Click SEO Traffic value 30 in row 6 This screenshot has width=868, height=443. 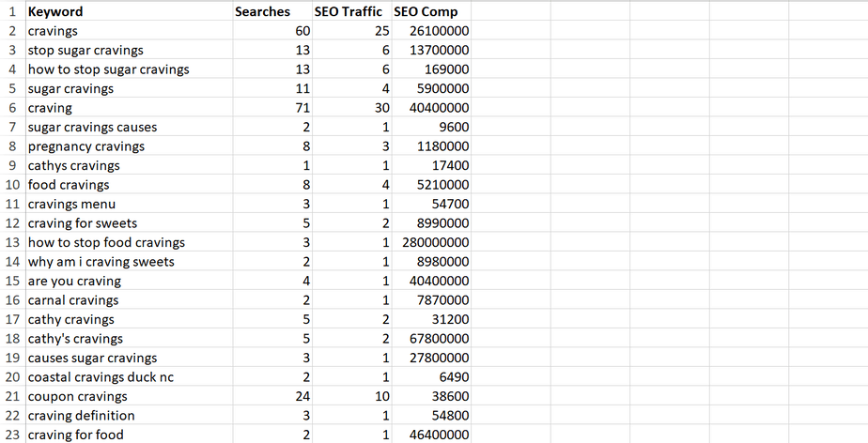pyautogui.click(x=351, y=107)
